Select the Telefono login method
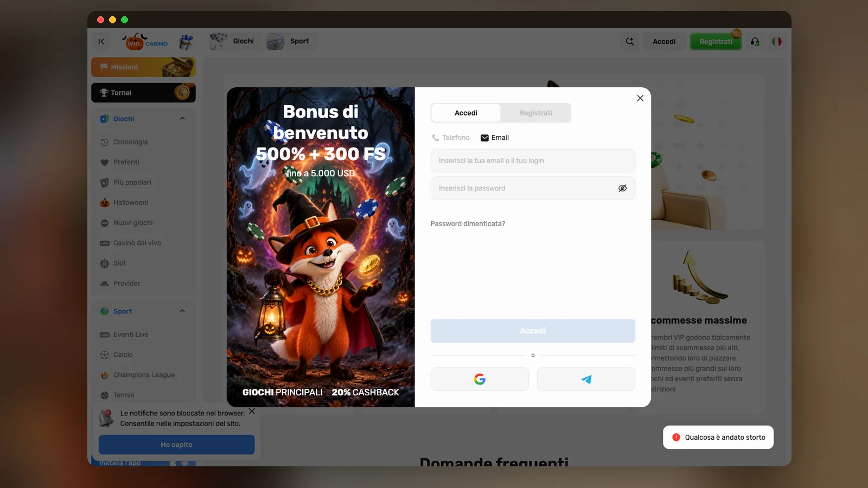The image size is (868, 488). [x=451, y=138]
